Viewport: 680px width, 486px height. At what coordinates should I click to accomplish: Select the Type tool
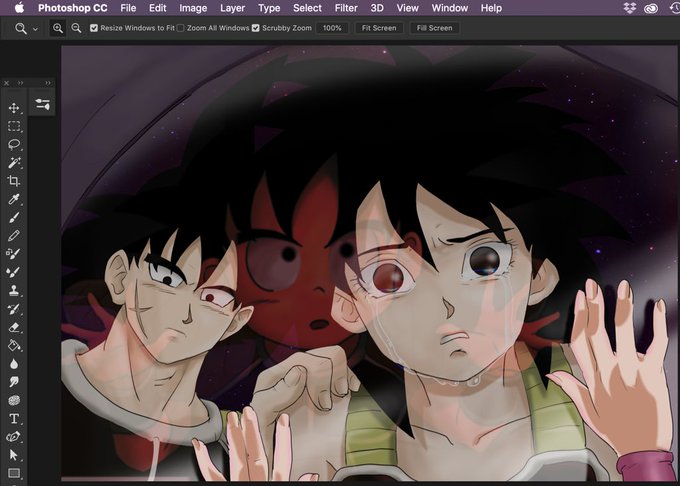[x=14, y=419]
